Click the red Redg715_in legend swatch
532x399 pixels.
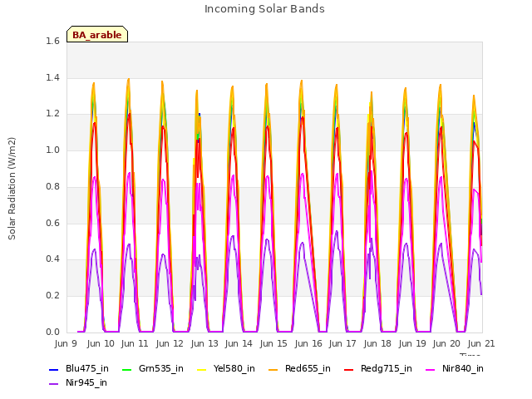click(348, 369)
